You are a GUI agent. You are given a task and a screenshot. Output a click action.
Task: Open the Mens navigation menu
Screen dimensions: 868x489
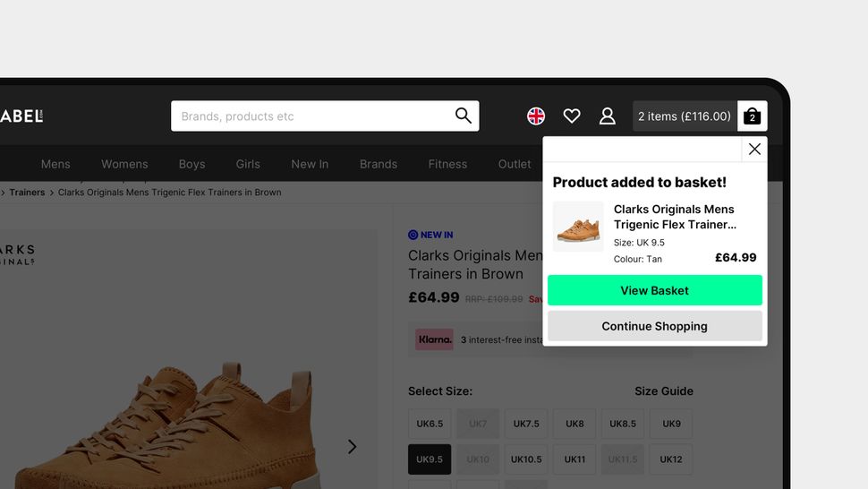point(55,164)
